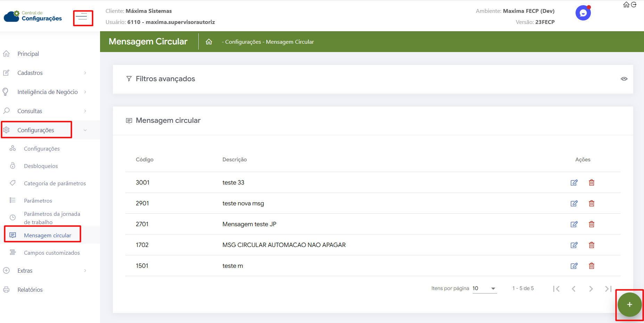The height and width of the screenshot is (323, 644).
Task: Delete message 2901 teste nova msg
Action: click(591, 203)
